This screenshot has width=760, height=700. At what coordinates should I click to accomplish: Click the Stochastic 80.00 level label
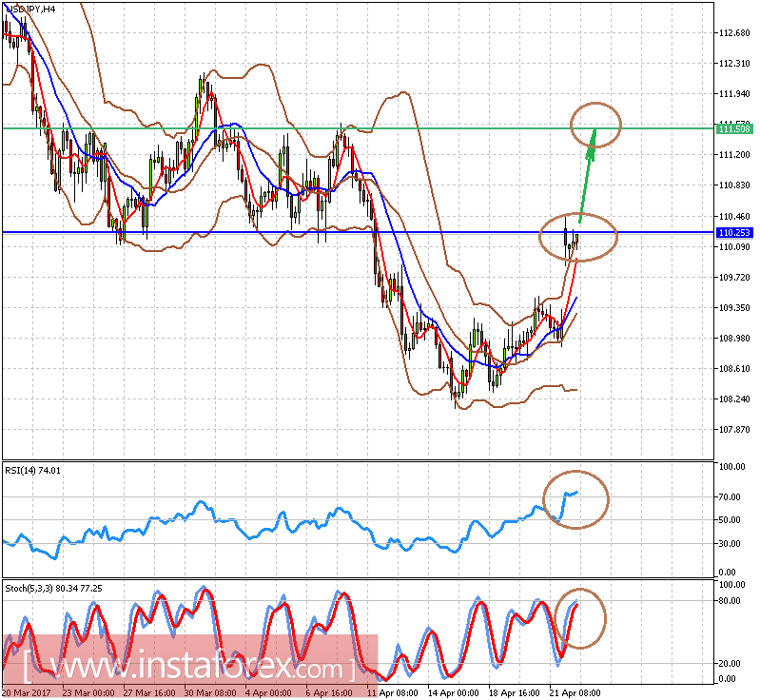731,601
